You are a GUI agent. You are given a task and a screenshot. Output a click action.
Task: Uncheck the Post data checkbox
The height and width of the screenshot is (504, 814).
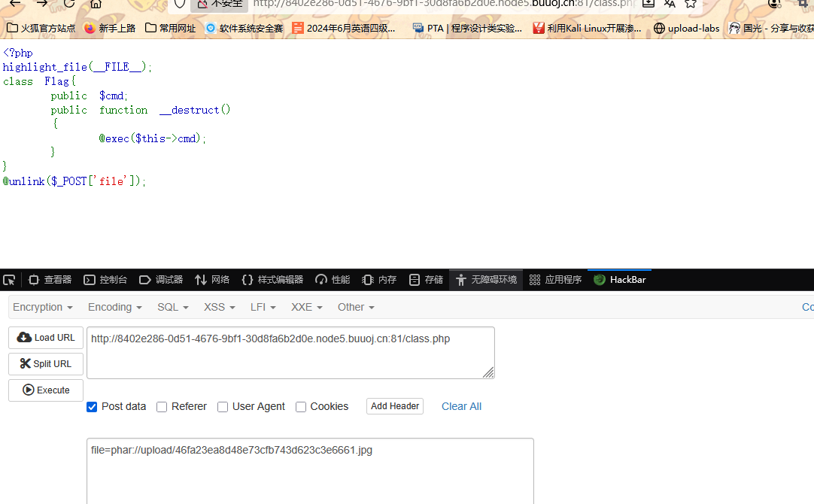coord(92,407)
